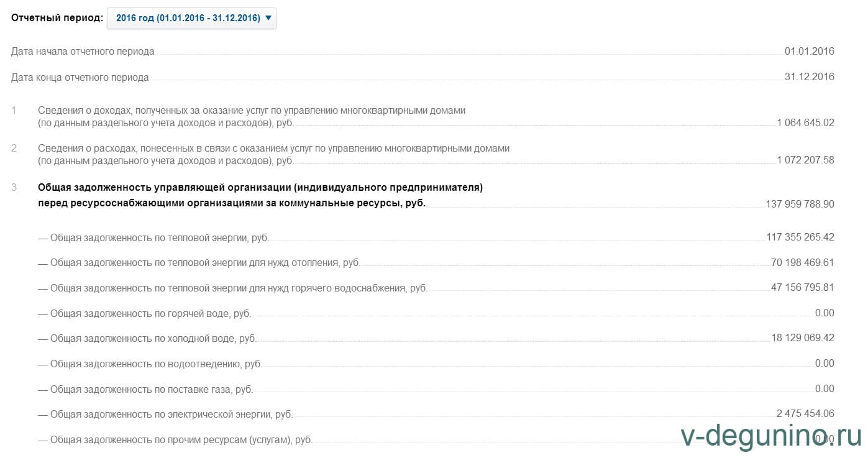
Task: Select the end date value 31.12.2016
Action: coord(809,77)
